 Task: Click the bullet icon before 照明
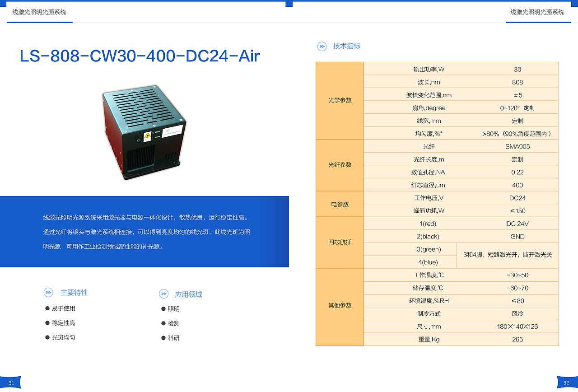[x=163, y=308]
